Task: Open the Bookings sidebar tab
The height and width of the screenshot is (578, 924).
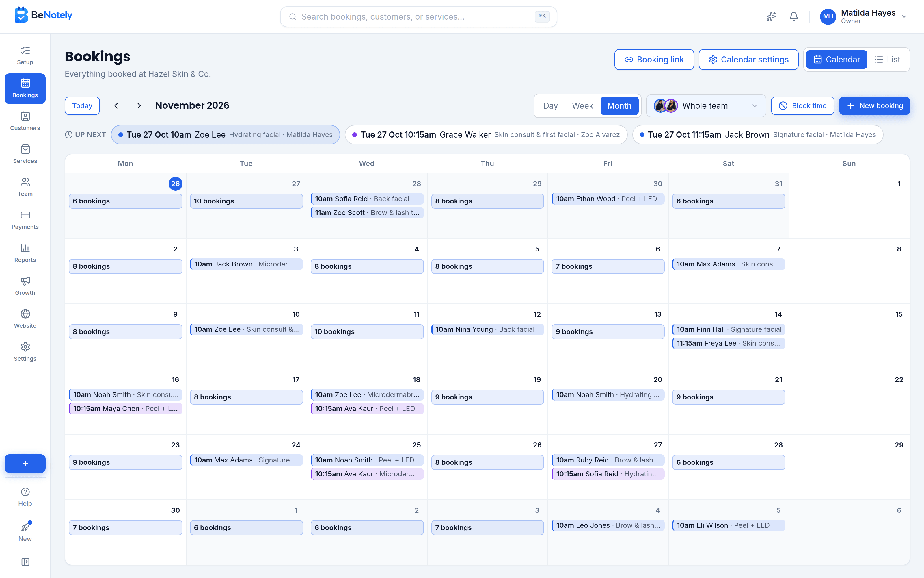Action: tap(25, 88)
